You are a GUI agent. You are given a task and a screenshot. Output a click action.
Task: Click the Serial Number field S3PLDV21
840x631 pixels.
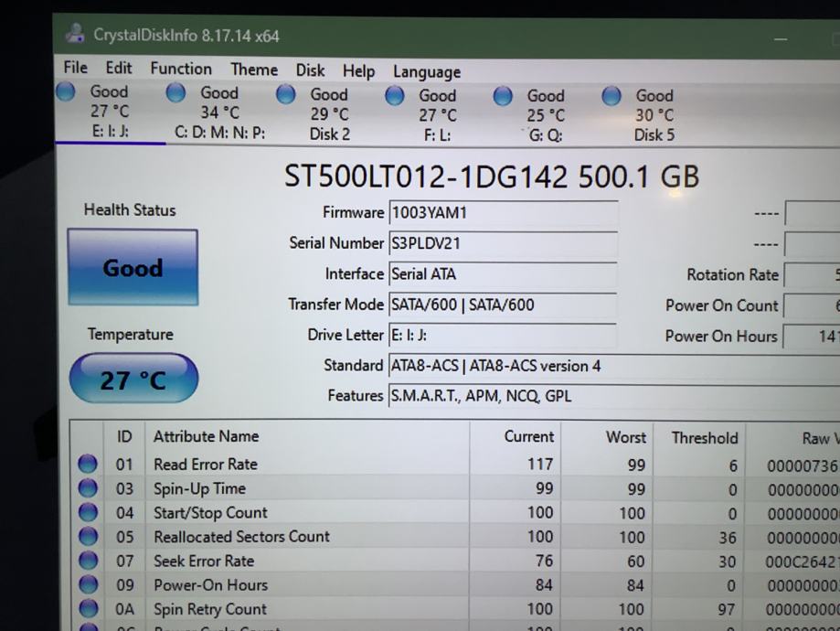(x=503, y=244)
